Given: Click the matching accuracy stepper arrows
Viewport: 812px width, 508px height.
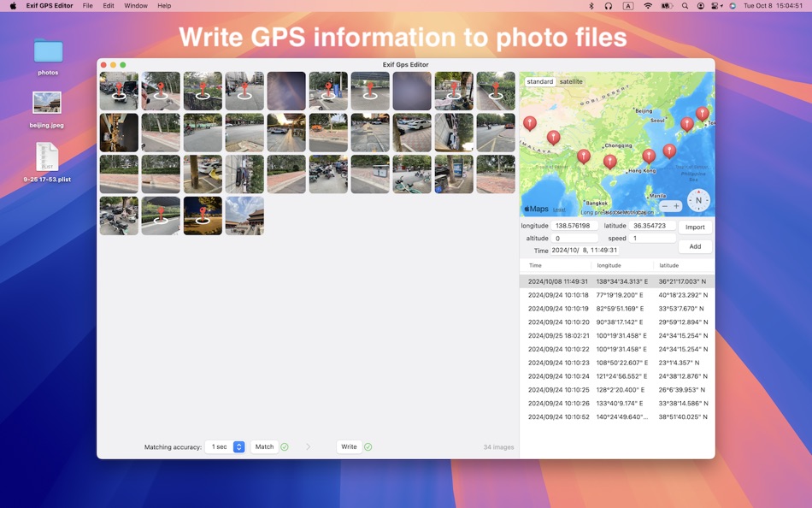Looking at the screenshot, I should click(240, 446).
